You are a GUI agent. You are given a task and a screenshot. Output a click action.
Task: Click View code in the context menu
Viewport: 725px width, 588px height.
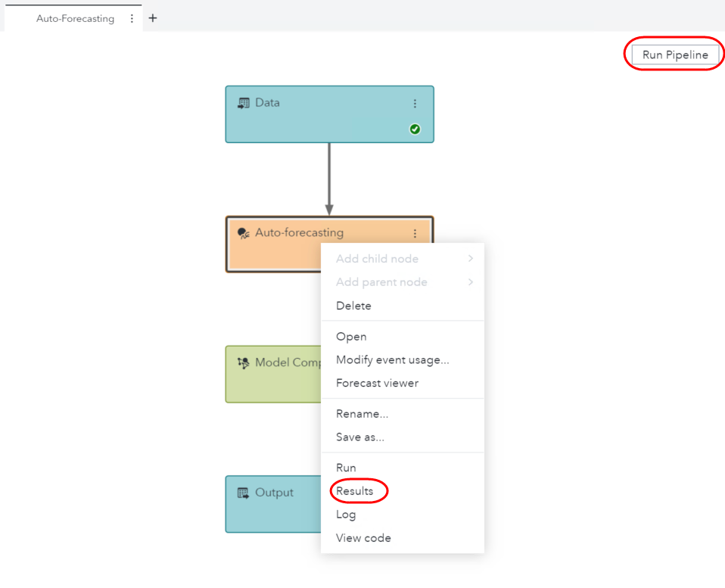[363, 538]
